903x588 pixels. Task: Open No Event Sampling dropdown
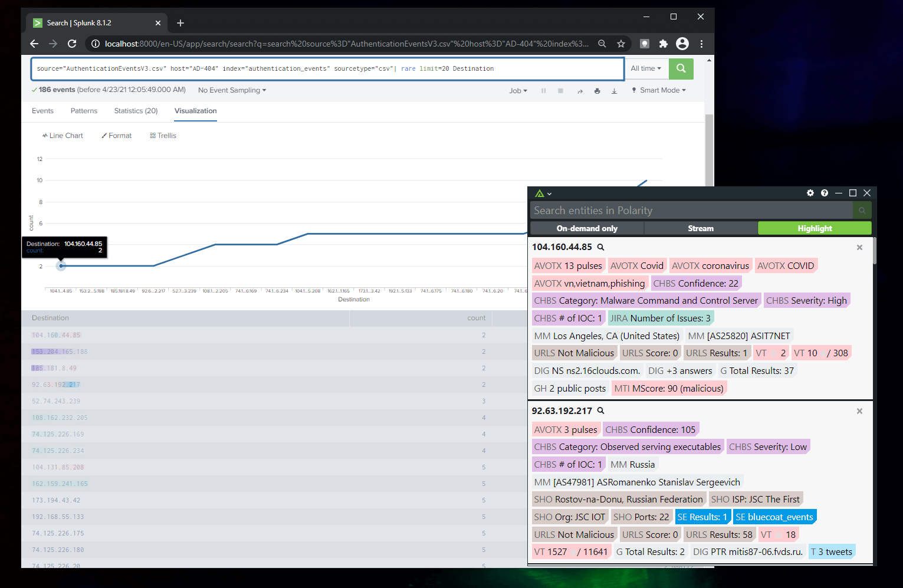pyautogui.click(x=232, y=90)
